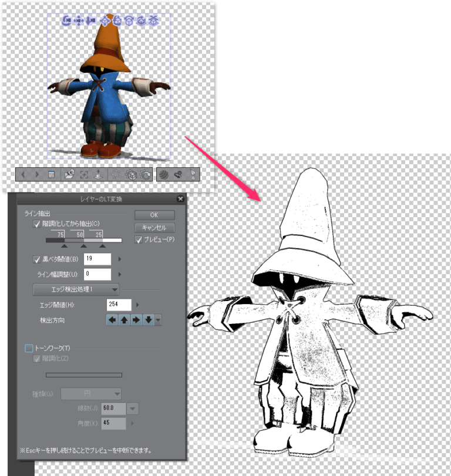The image size is (451, 476).
Task: Toggle the プレビュー(P) preview checkbox
Action: [x=139, y=240]
